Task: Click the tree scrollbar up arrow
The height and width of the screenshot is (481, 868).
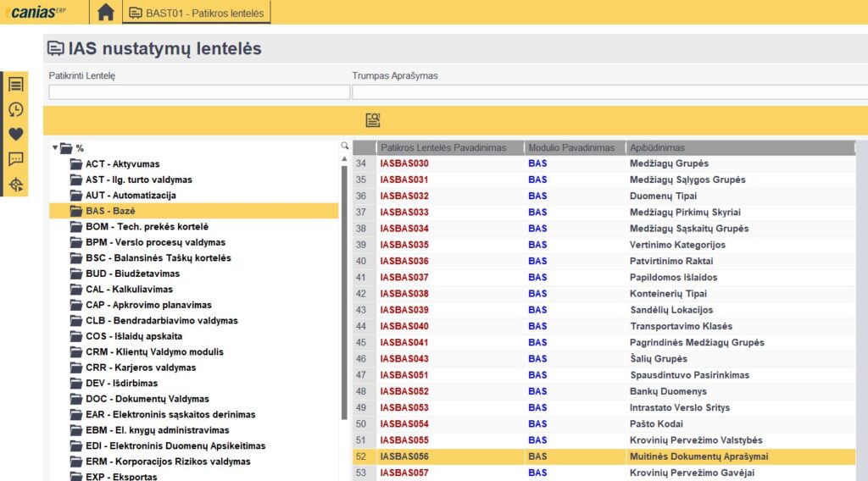Action: click(x=344, y=159)
